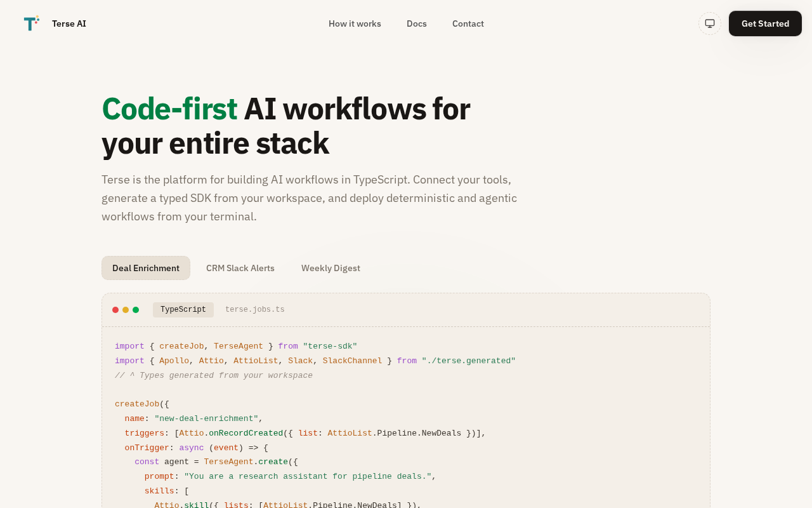Click the "new-deal-enrichment" name string
Viewport: 812px width, 508px height.
206,418
